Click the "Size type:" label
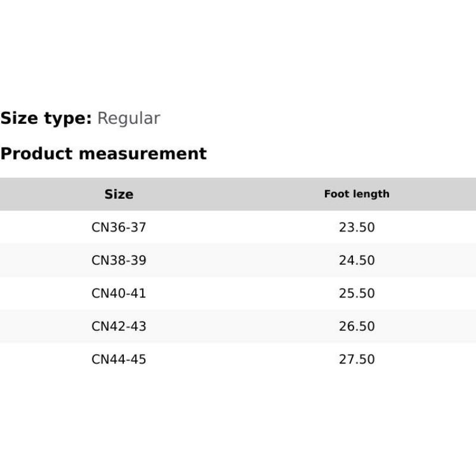Viewport: 476px width, 476px height. click(x=46, y=118)
